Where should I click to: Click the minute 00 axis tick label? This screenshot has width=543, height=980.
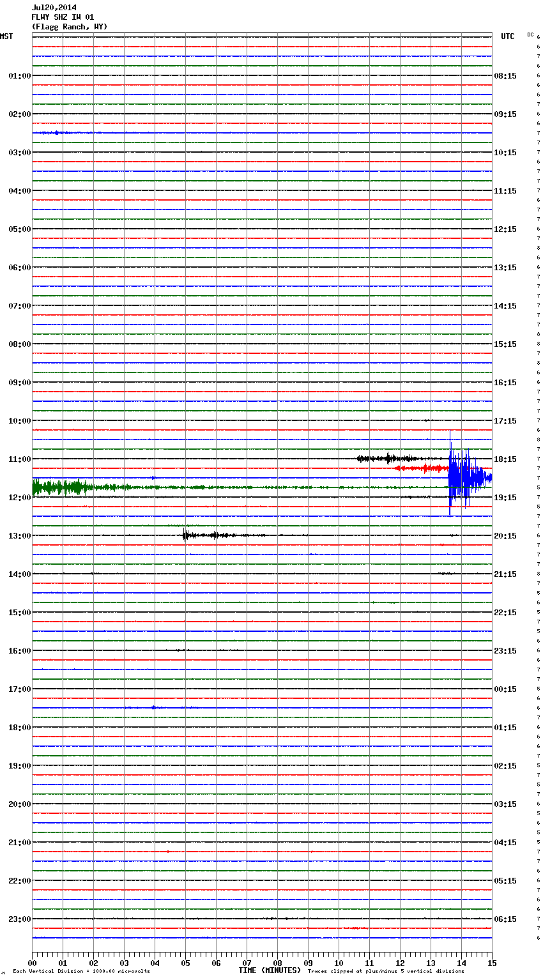[x=33, y=963]
